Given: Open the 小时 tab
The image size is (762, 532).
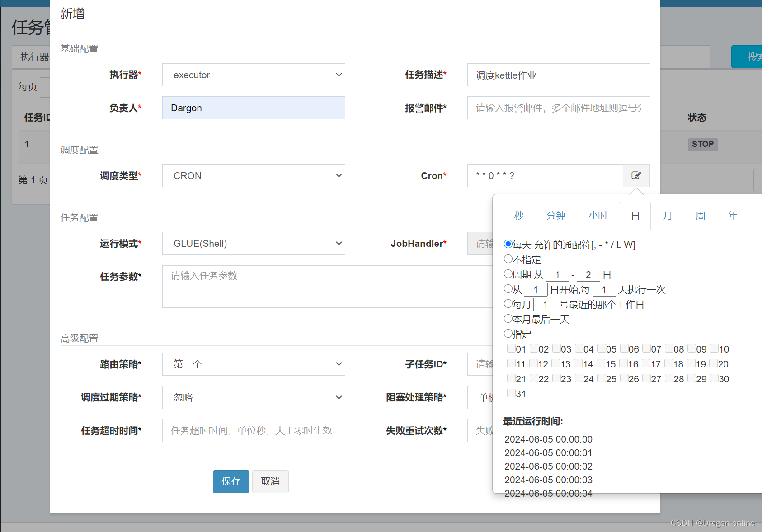Looking at the screenshot, I should (598, 216).
